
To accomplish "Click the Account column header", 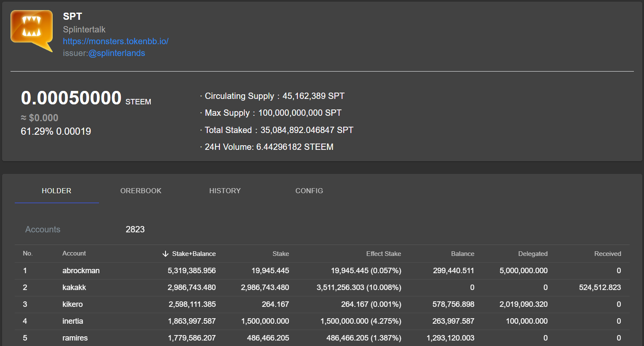I will point(74,253).
